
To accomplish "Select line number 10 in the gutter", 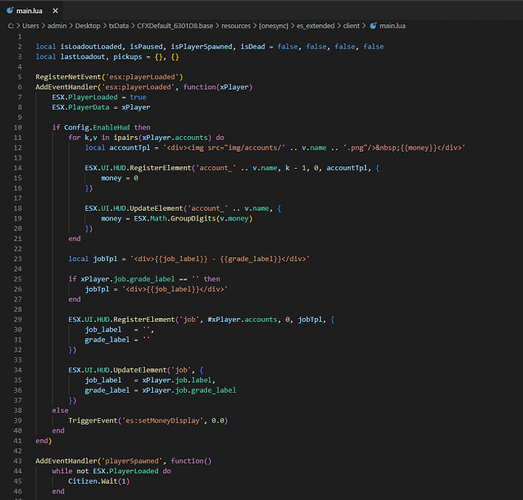I will [18, 127].
